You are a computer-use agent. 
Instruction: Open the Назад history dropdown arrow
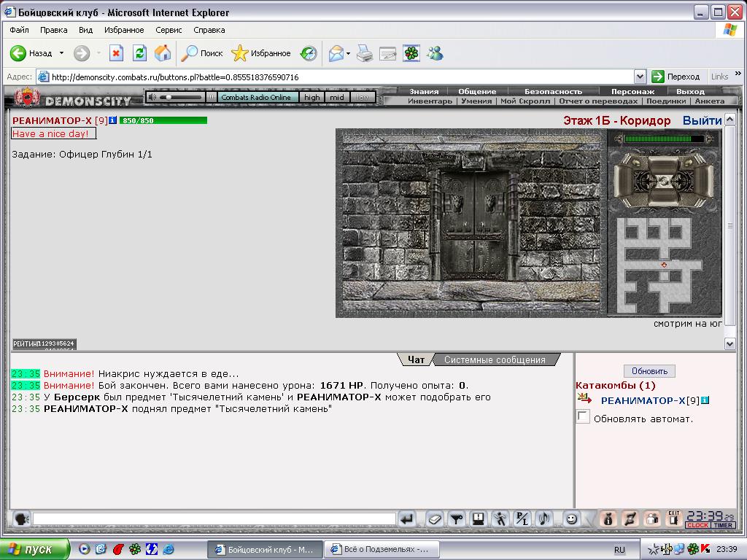click(61, 52)
